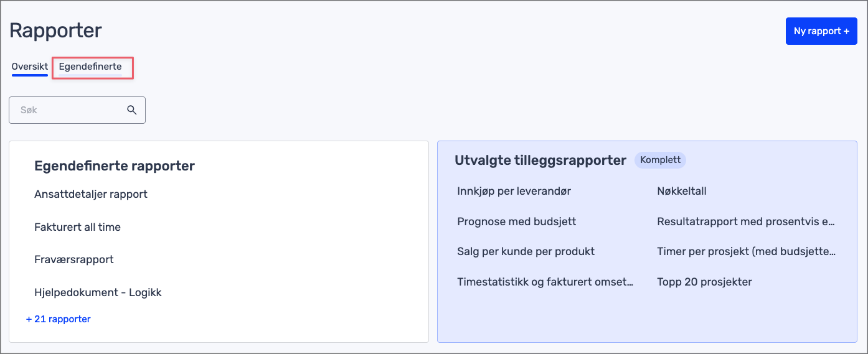Image resolution: width=868 pixels, height=354 pixels.
Task: Open Hjelpedokument - Logikk report
Action: (x=98, y=292)
